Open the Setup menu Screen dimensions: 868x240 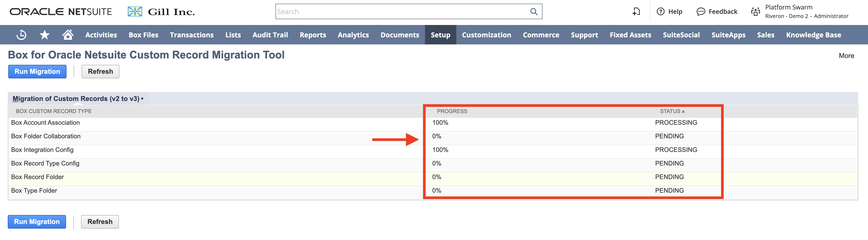pos(440,35)
